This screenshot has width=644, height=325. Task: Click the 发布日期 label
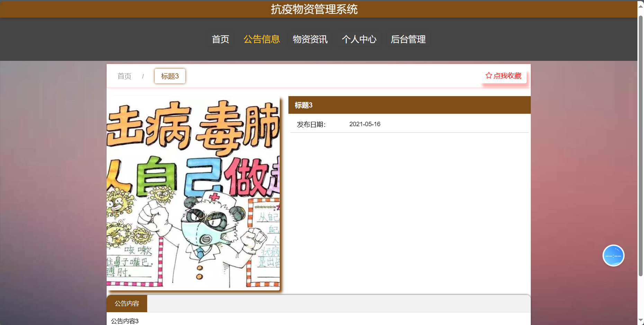click(x=311, y=124)
